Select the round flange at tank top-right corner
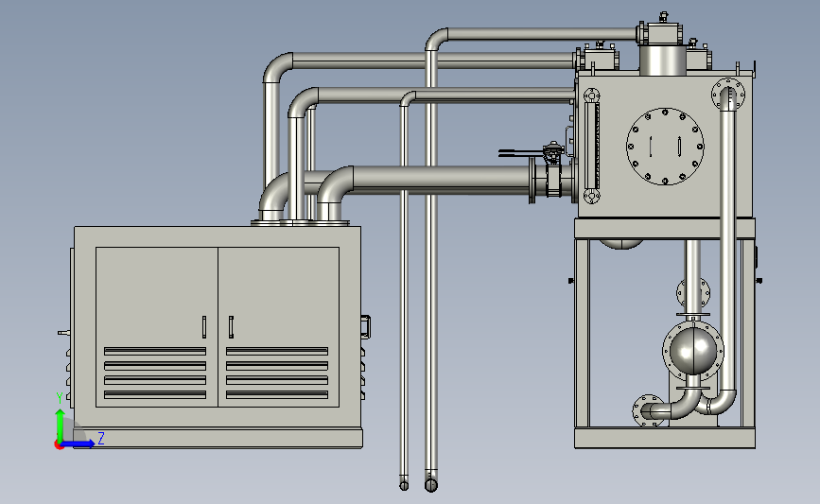 click(x=728, y=95)
